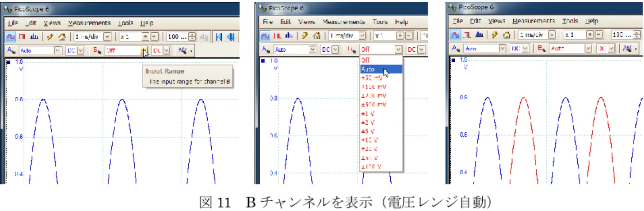Choose Auto in Channel B range list
Screen dimensions: 644x211
coord(381,69)
